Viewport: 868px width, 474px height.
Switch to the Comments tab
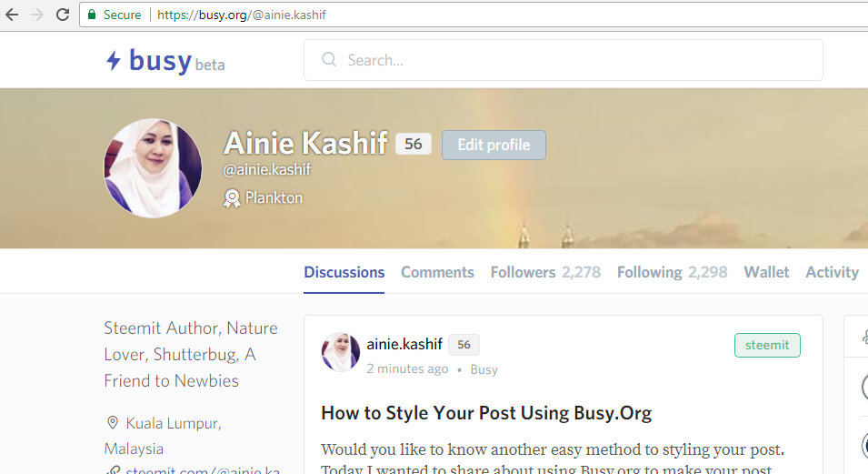pos(437,272)
